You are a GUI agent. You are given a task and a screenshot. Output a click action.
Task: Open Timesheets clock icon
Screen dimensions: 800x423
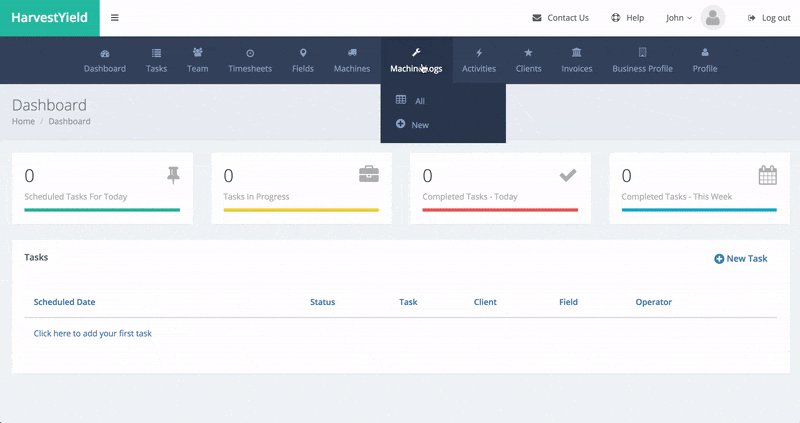(x=250, y=53)
